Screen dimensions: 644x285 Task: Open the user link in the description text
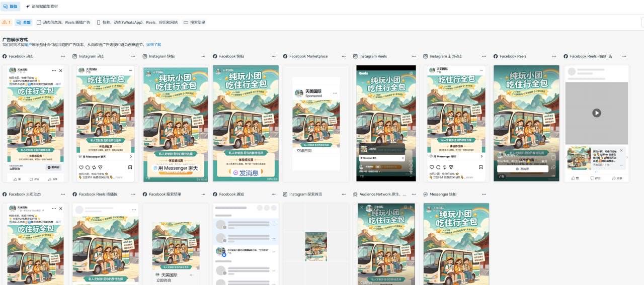[x=28, y=45]
